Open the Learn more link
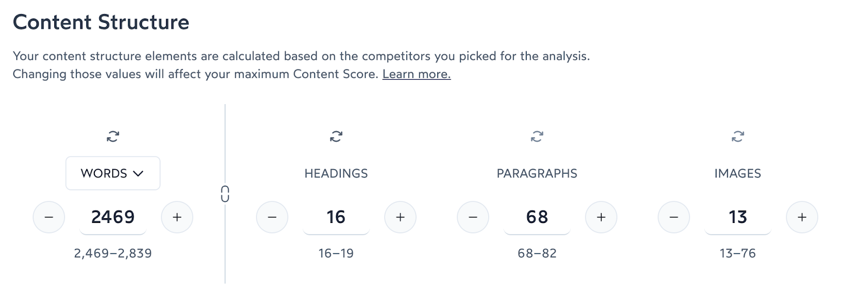Screen dimensions: 868x306 click(416, 74)
